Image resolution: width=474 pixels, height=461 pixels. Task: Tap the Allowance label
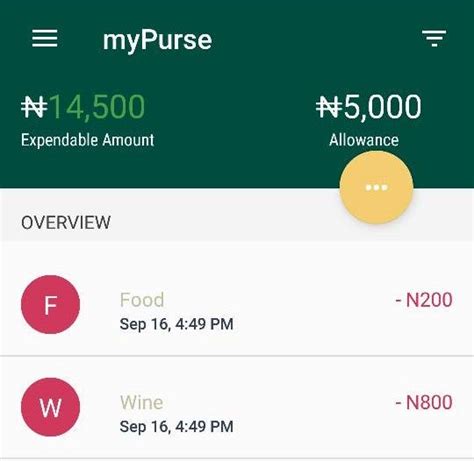tap(364, 140)
